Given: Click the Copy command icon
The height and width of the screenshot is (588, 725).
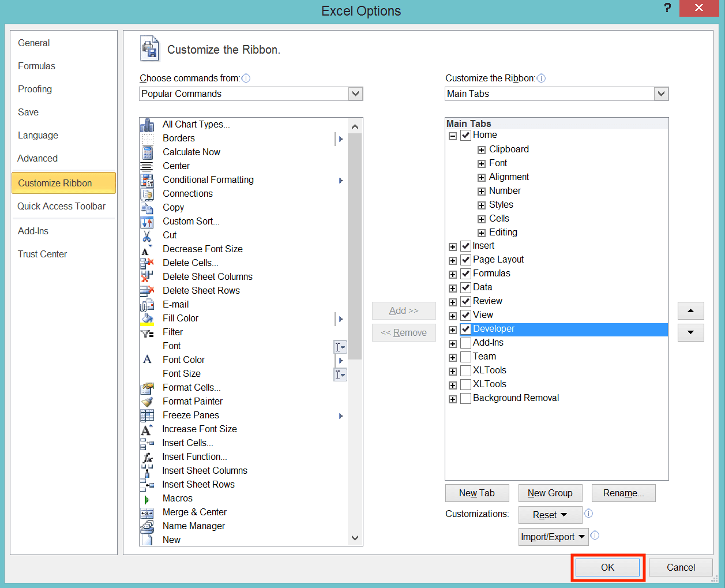Looking at the screenshot, I should (x=147, y=208).
